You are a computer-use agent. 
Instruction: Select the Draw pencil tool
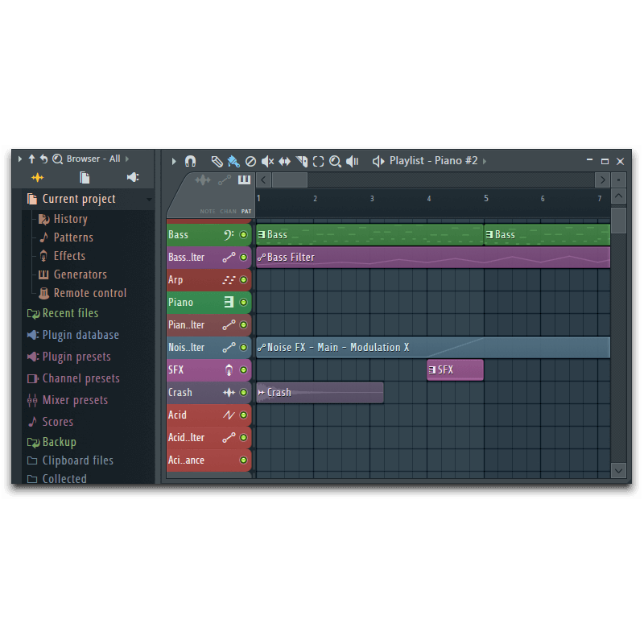(216, 160)
